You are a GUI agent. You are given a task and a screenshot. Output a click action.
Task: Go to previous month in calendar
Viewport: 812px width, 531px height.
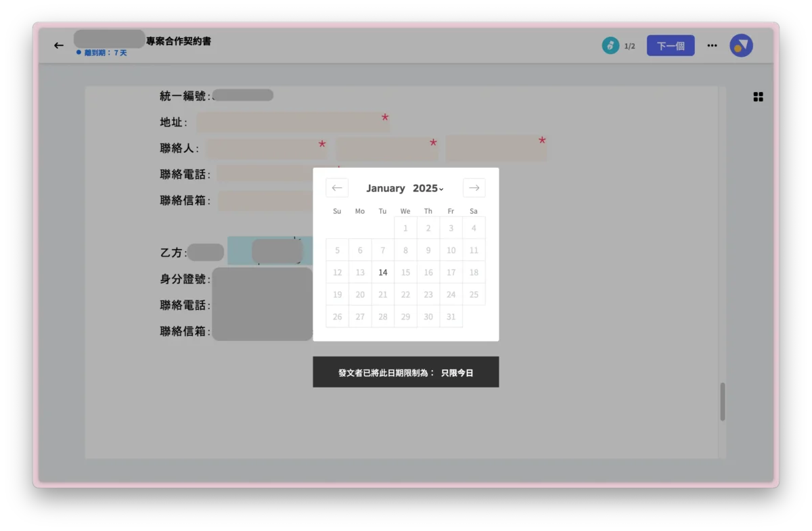click(x=337, y=188)
